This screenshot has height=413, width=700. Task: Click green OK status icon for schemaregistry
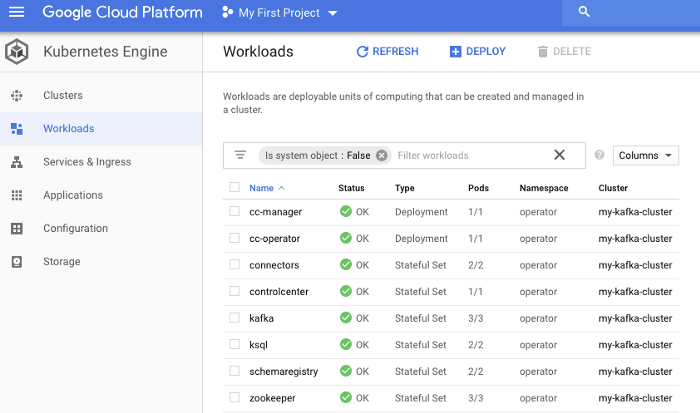click(346, 371)
